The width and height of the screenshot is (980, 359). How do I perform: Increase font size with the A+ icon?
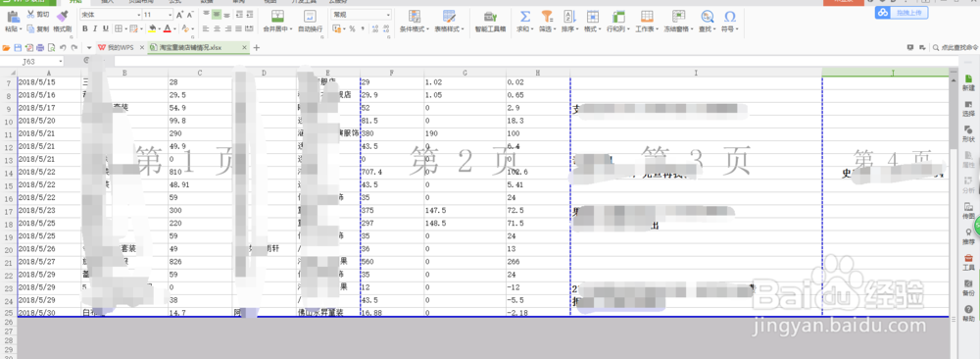pyautogui.click(x=180, y=15)
